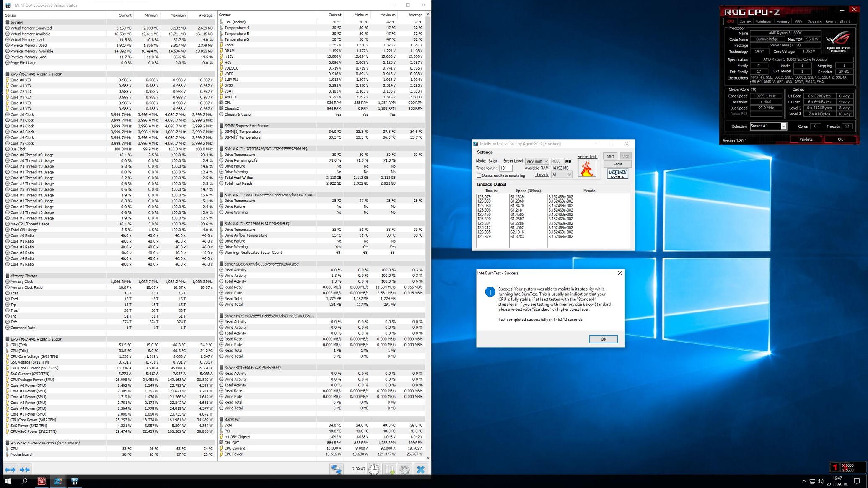Click OK in the Success dialog
Image resolution: width=868 pixels, height=488 pixels.
(x=603, y=339)
